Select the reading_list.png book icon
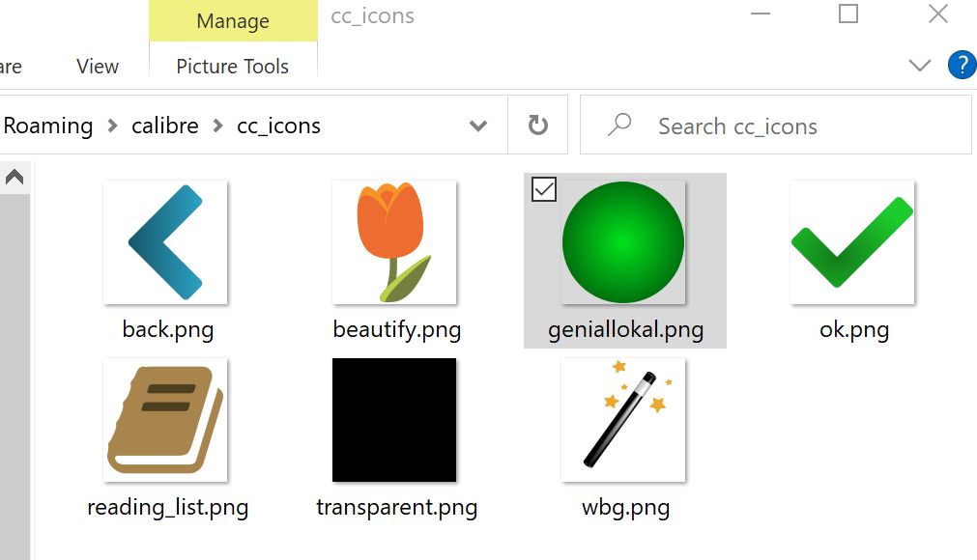This screenshot has height=560, width=977. pyautogui.click(x=165, y=420)
